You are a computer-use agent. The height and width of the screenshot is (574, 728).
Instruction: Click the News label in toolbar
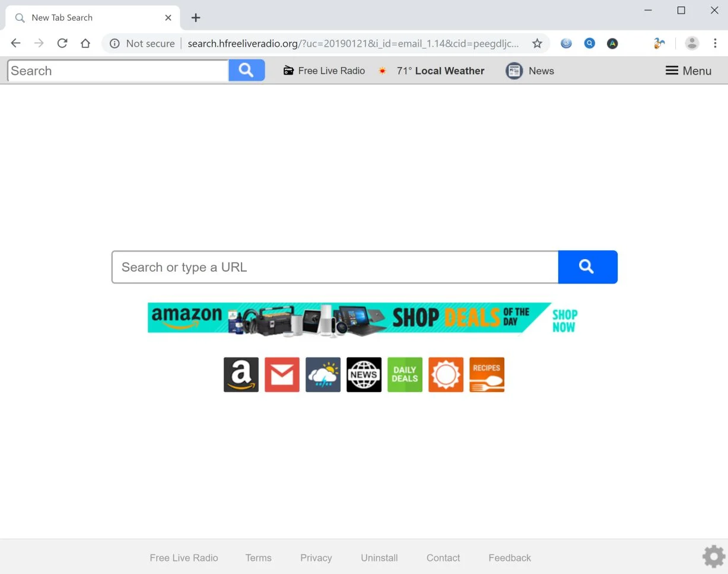[541, 71]
